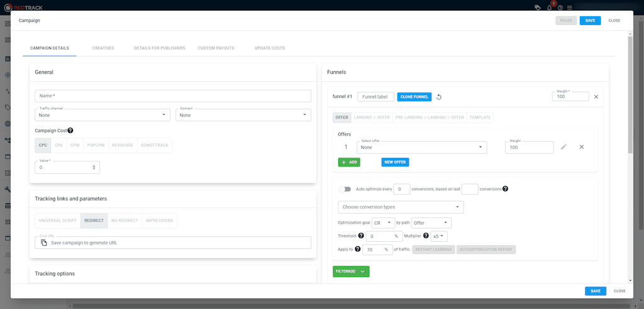Image resolution: width=644 pixels, height=309 pixels.
Task: Open the Custom Payouts tab
Action: (215, 48)
